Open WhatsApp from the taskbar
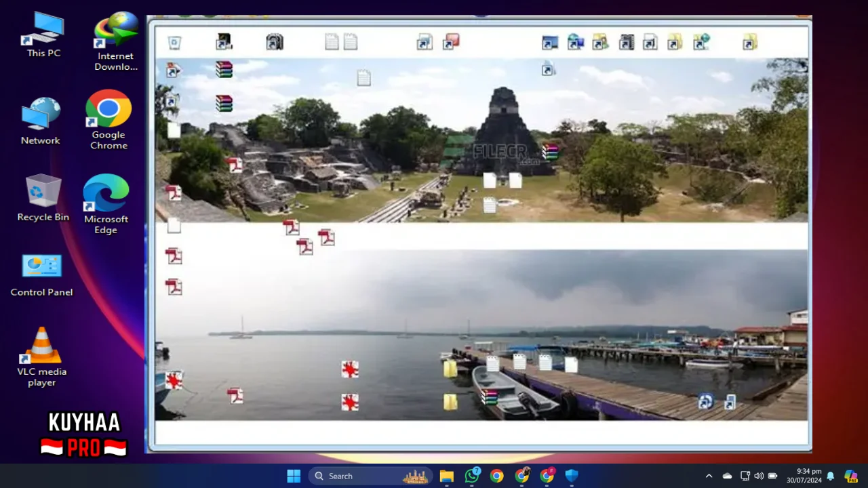 (x=472, y=476)
